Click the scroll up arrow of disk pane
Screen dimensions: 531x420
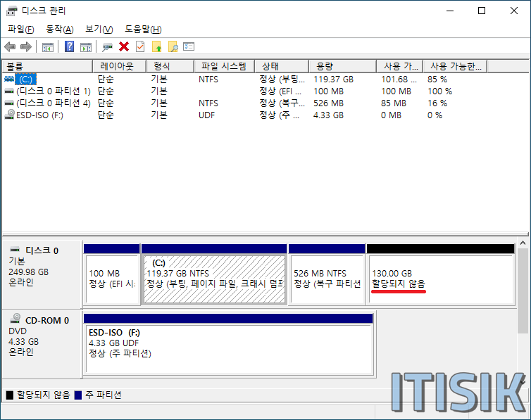(x=523, y=243)
